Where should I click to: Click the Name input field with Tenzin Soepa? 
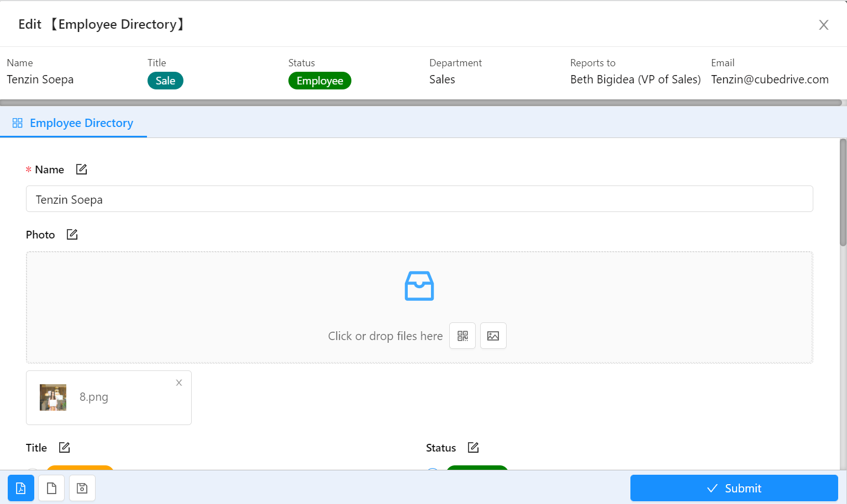click(419, 199)
